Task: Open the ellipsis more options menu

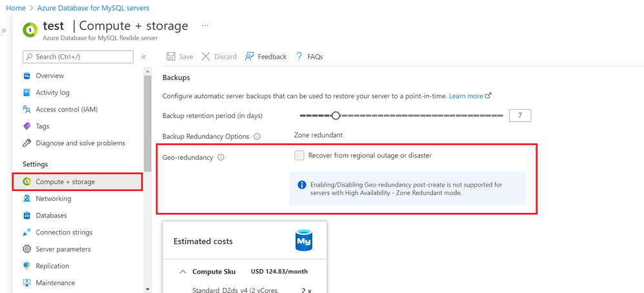Action: click(205, 25)
